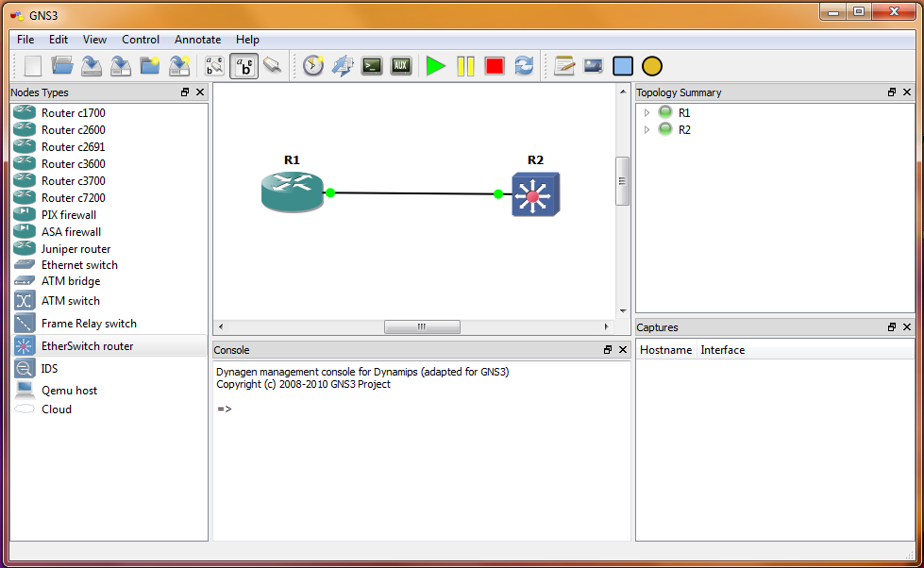Select Router c7200 node type
924x568 pixels.
click(109, 198)
